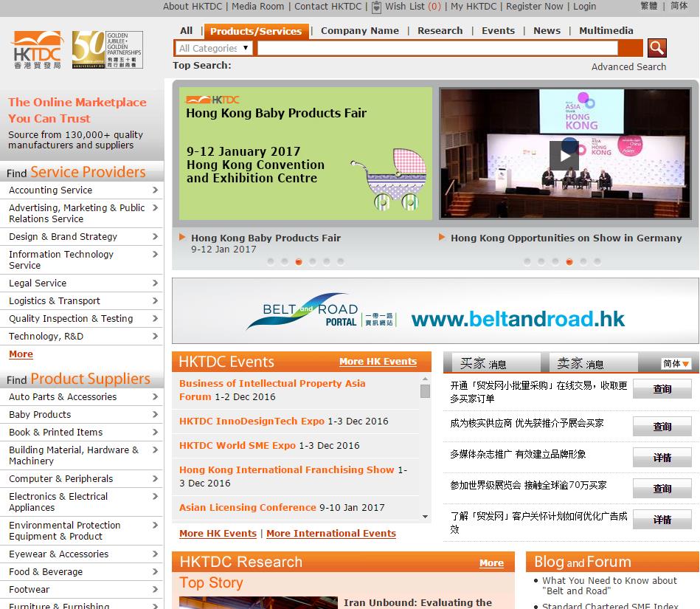This screenshot has width=700, height=609.
Task: Select first dot of left banner carousel
Action: [271, 262]
